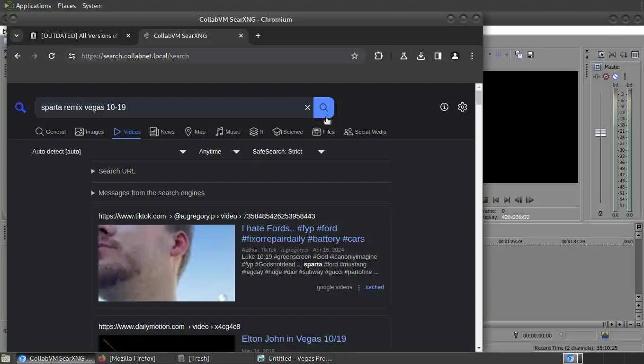Click the Vegas timeline marker flag icon
The height and width of the screenshot is (364, 644).
pos(639,227)
